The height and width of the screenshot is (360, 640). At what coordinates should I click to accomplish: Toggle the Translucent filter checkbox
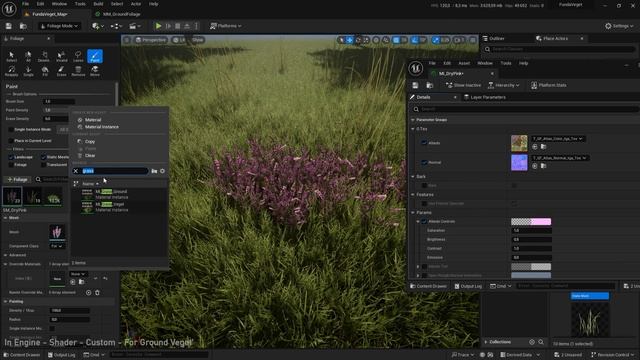43,164
